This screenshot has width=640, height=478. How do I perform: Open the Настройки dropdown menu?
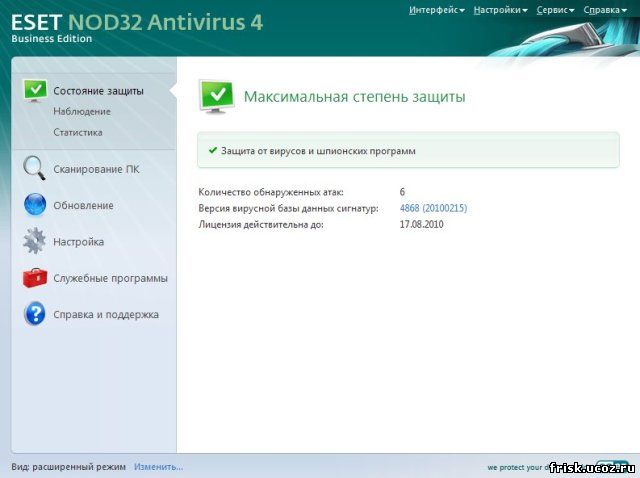click(x=500, y=10)
